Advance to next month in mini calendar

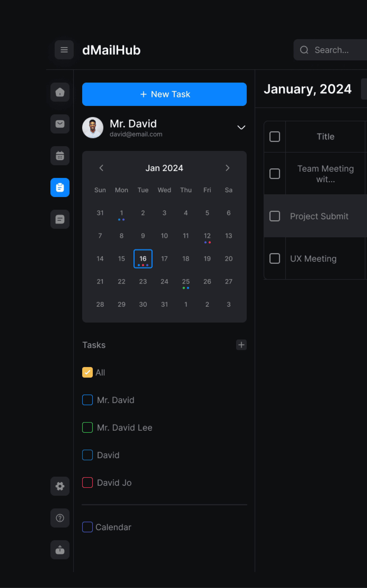click(x=227, y=168)
